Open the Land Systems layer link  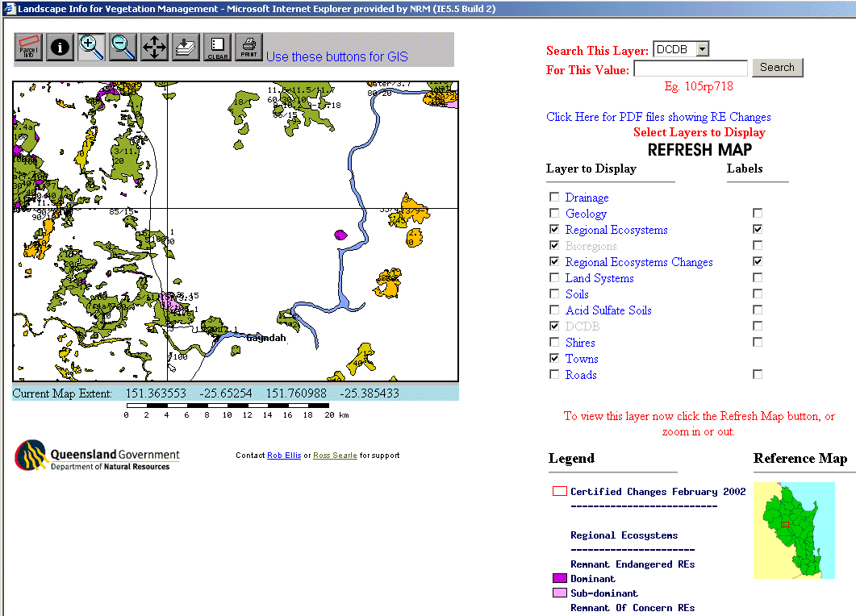[x=599, y=278]
